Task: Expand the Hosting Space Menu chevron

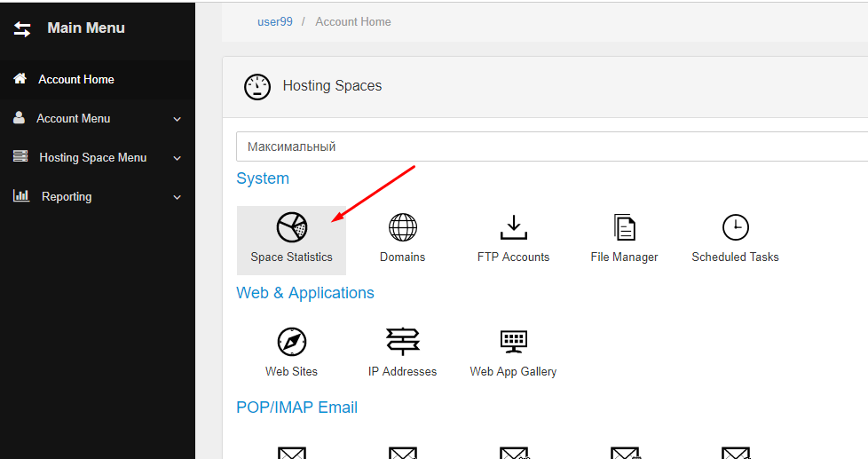Action: (178, 158)
